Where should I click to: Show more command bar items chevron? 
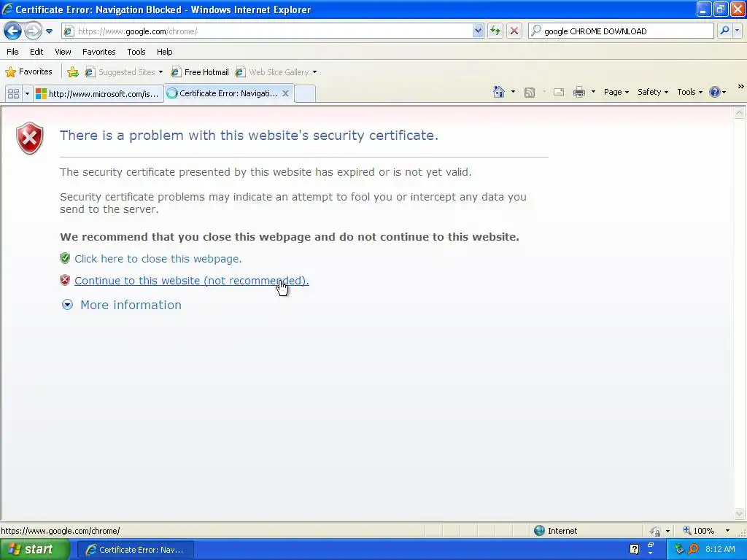coord(740,87)
